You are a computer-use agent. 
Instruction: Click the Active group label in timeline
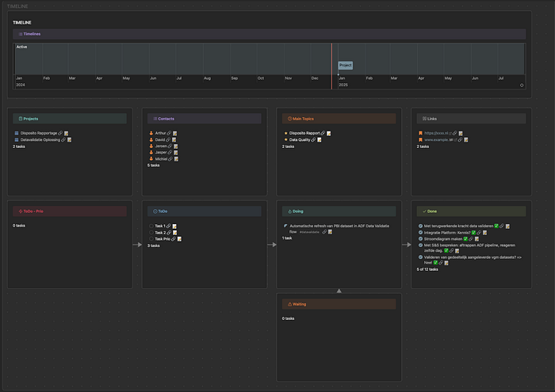(21, 47)
